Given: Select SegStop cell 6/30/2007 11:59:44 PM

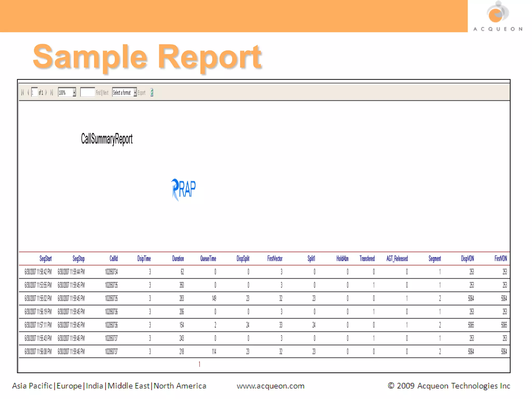Looking at the screenshot, I should [71, 272].
